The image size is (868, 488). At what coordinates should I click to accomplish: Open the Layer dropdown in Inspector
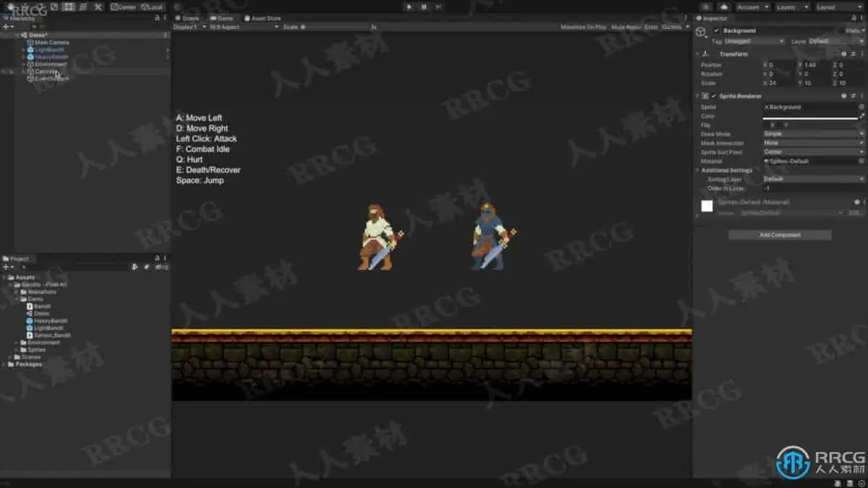pyautogui.click(x=835, y=41)
